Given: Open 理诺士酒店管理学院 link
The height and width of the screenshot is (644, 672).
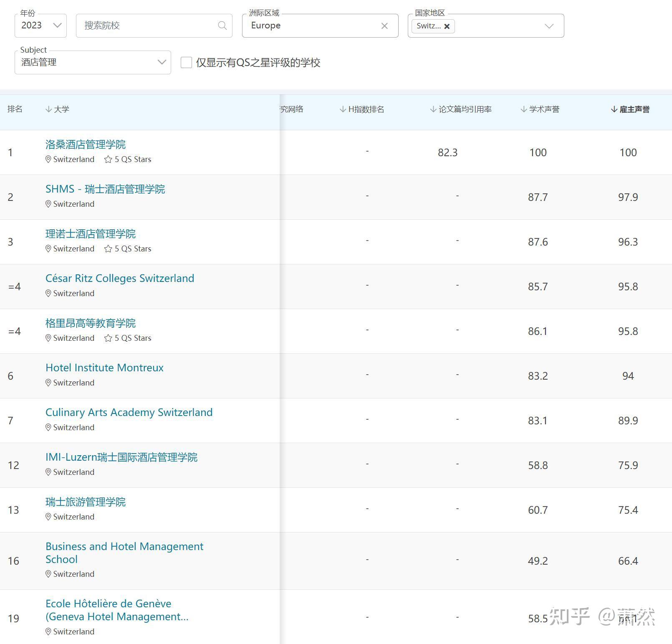Looking at the screenshot, I should click(x=91, y=234).
